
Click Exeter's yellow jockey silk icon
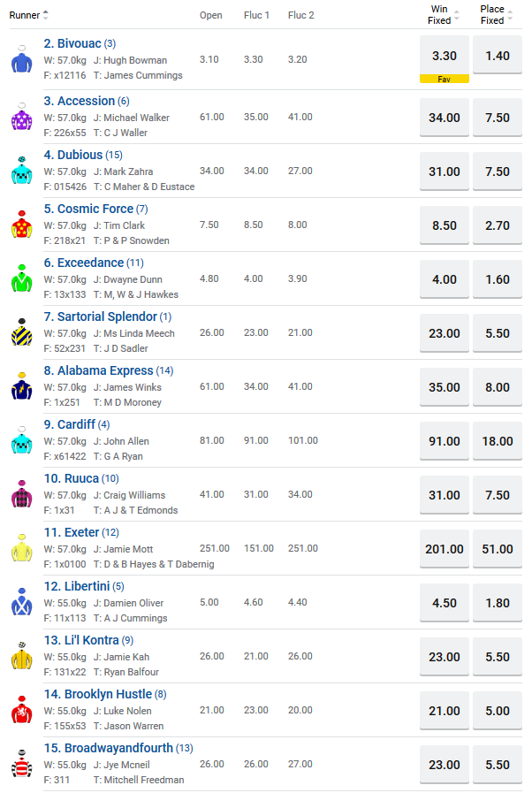pyautogui.click(x=21, y=548)
